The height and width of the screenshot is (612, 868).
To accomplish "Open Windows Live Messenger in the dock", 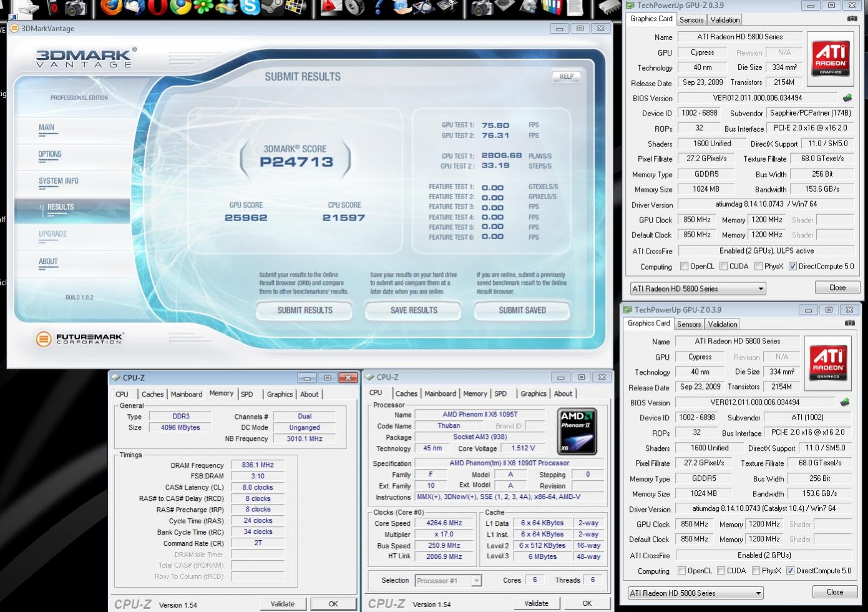I will 226,7.
